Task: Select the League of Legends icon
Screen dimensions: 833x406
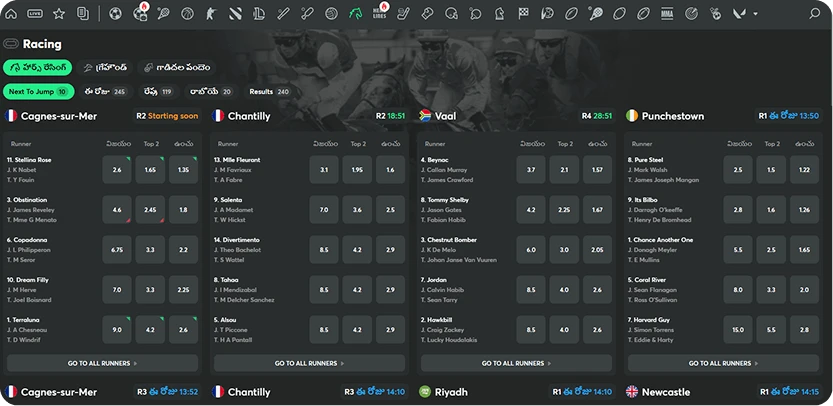Action: 259,14
